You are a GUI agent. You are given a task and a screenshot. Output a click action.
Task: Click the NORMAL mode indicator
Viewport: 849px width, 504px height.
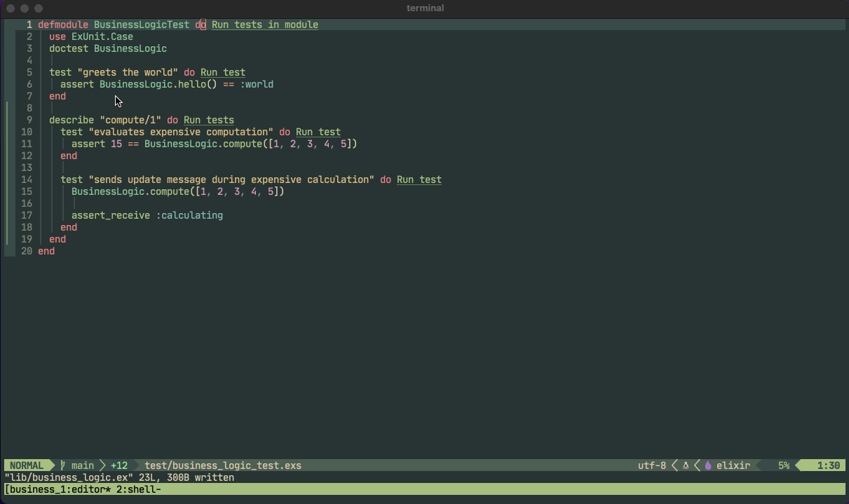tap(27, 465)
